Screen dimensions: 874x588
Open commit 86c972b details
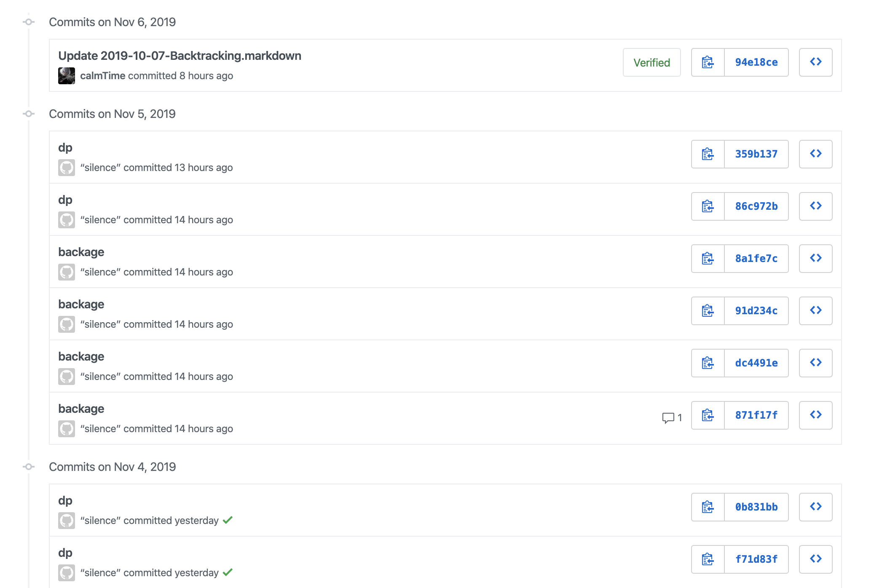(x=756, y=206)
